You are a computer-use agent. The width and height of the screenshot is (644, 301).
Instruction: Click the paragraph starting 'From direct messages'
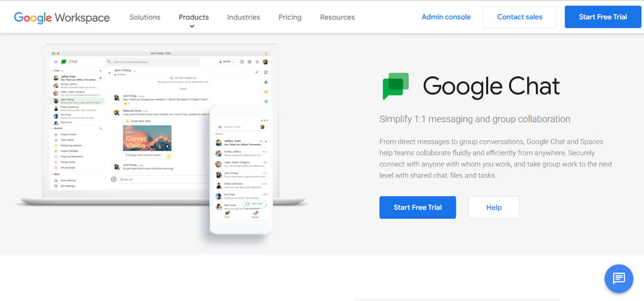[x=496, y=158]
